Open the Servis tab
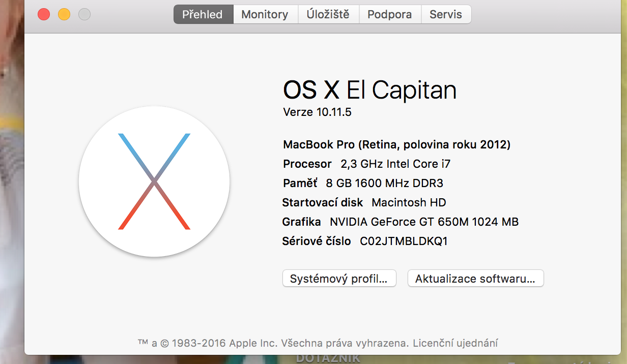Screen dimensions: 627x364 (446, 14)
